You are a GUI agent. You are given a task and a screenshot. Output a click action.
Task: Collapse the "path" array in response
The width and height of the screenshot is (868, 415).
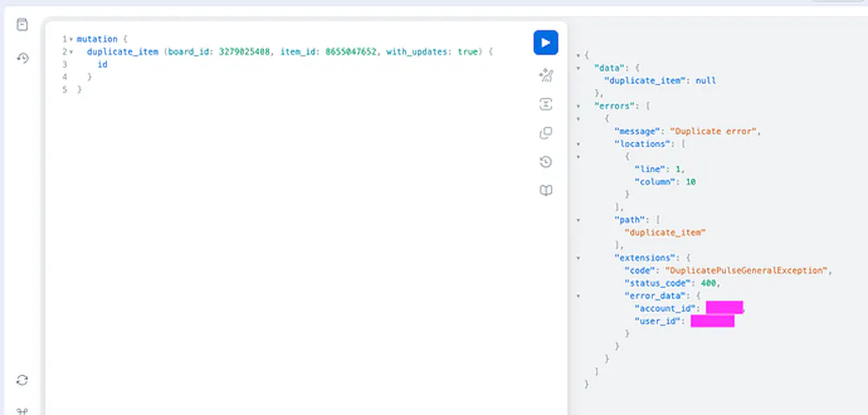pyautogui.click(x=578, y=221)
